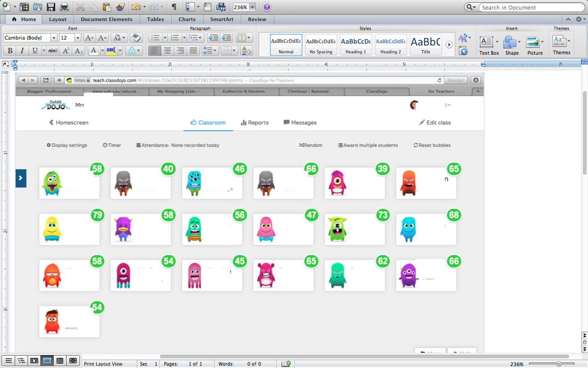
Task: Click the Print icon in toolbar
Action: point(64,7)
